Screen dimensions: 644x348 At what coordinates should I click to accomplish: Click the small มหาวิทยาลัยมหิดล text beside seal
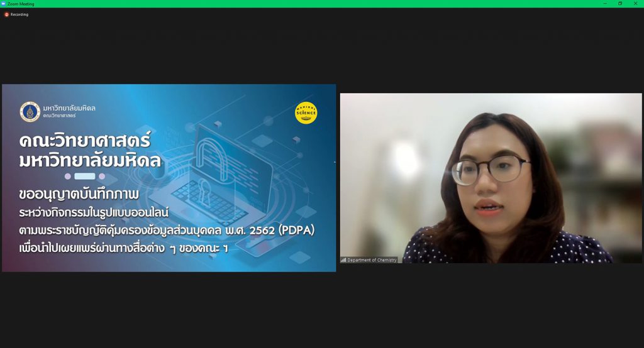pyautogui.click(x=69, y=108)
